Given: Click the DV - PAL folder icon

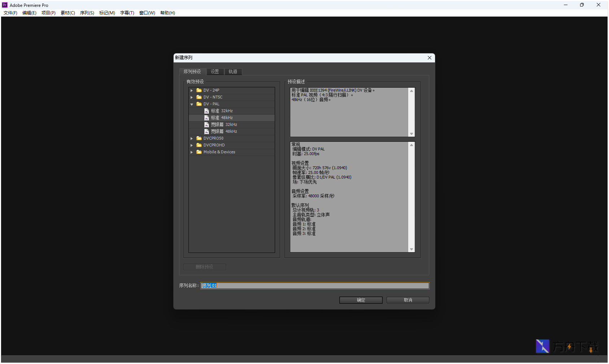Looking at the screenshot, I should [x=199, y=104].
